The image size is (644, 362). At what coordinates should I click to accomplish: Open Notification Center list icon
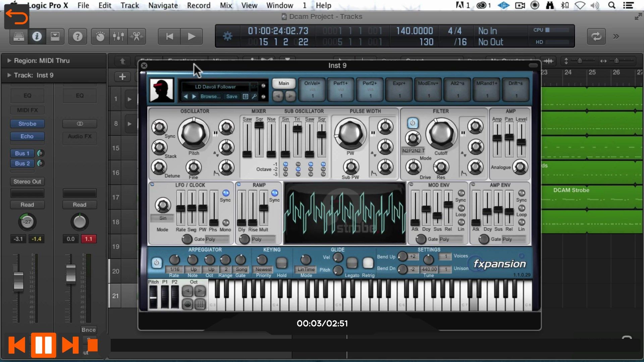[628, 5]
